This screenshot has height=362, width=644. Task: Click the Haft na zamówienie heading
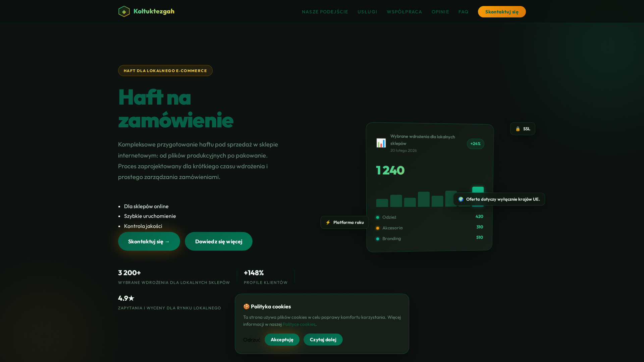pyautogui.click(x=176, y=108)
